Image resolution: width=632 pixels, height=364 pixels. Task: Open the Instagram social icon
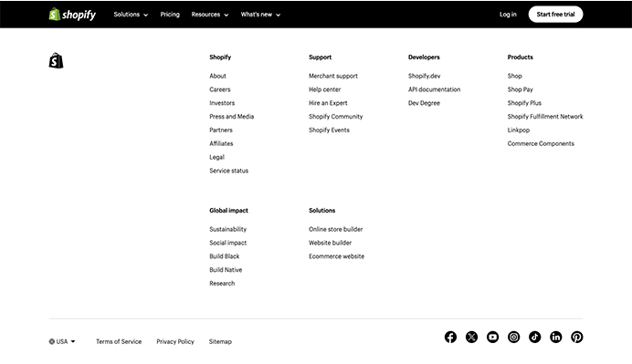tap(513, 337)
